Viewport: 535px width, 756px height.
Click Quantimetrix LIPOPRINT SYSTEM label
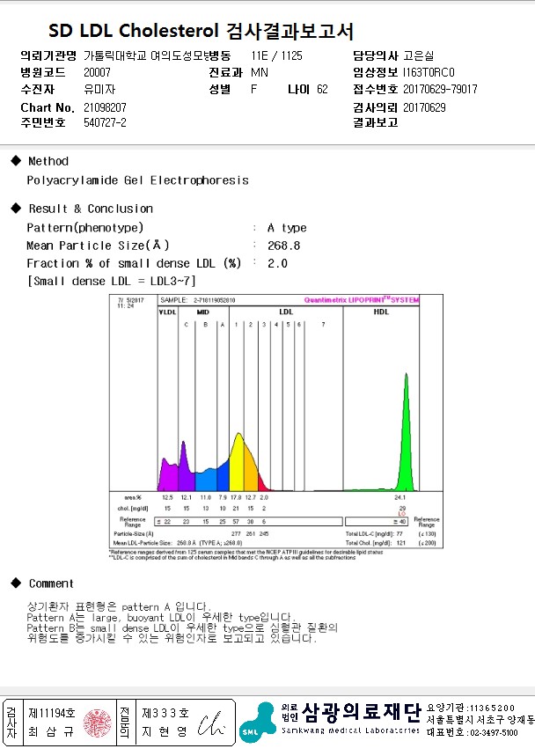coord(362,300)
